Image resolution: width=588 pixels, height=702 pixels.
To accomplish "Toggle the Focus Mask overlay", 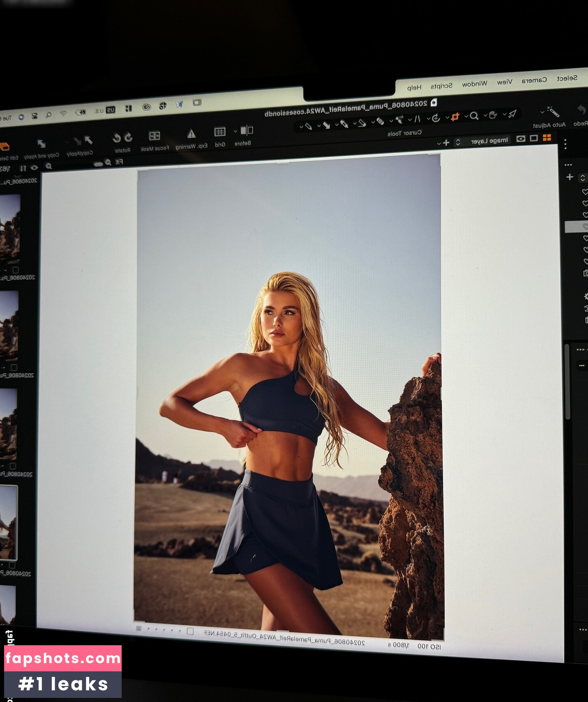I will tap(154, 136).
